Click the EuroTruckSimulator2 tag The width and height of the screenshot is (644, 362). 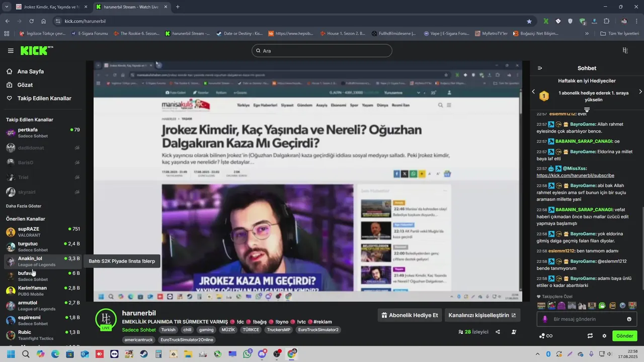pyautogui.click(x=318, y=330)
